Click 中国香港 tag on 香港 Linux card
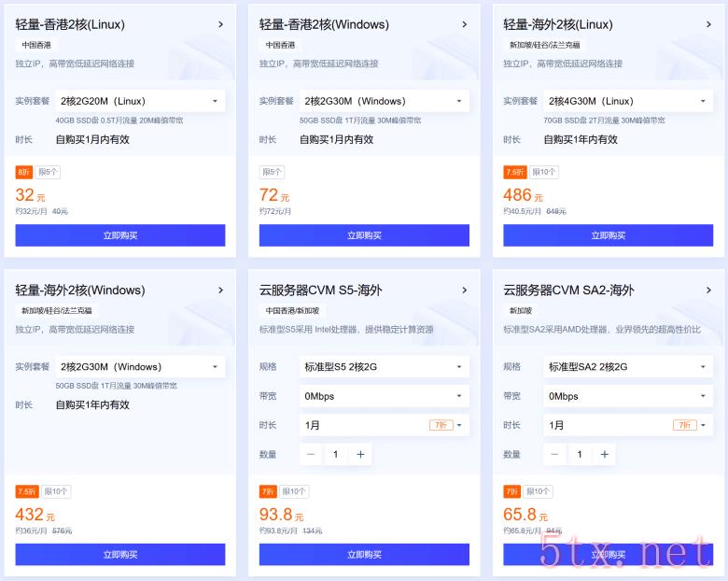The height and width of the screenshot is (581, 728). [x=36, y=45]
